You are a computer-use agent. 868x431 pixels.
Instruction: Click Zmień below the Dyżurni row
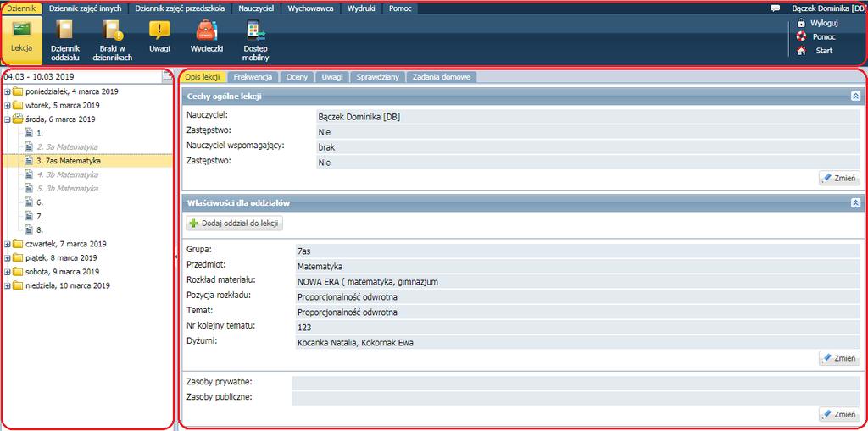point(840,358)
